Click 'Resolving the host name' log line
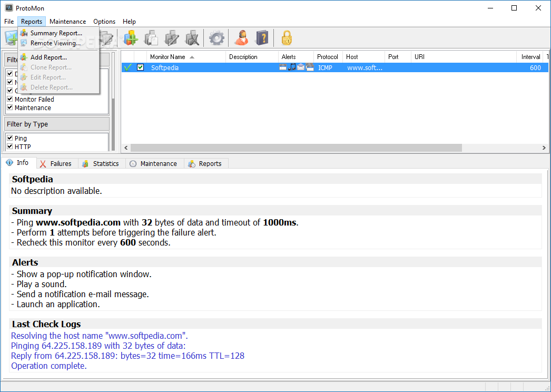551x392 pixels. (100, 336)
